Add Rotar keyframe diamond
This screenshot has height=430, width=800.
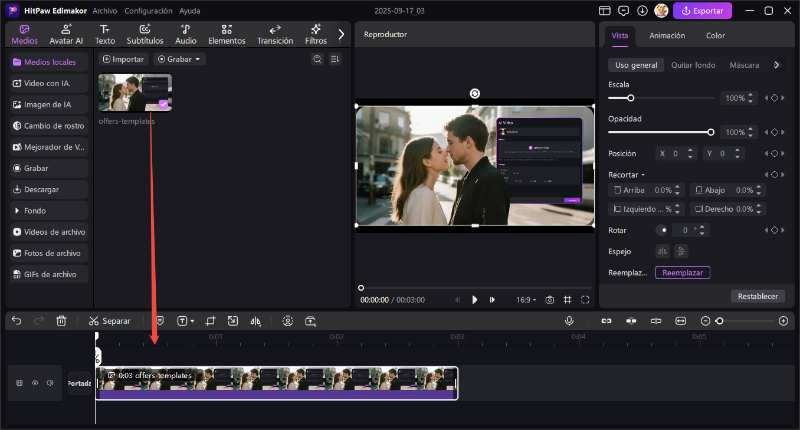[774, 230]
